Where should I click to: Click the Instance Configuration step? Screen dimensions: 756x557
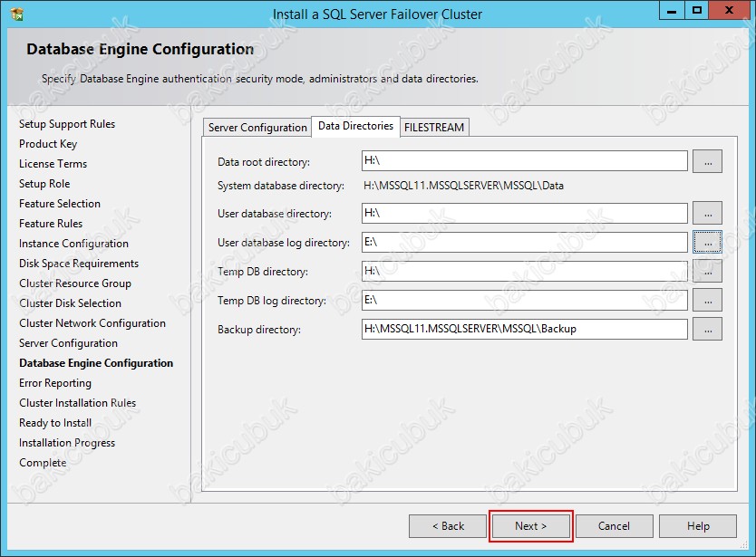point(73,244)
